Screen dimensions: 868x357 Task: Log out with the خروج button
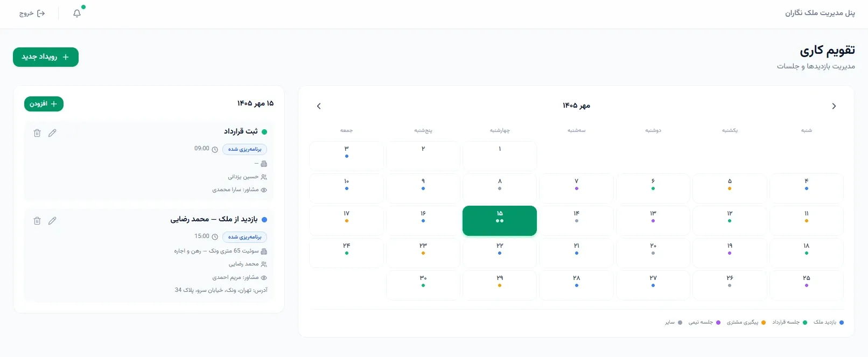32,13
